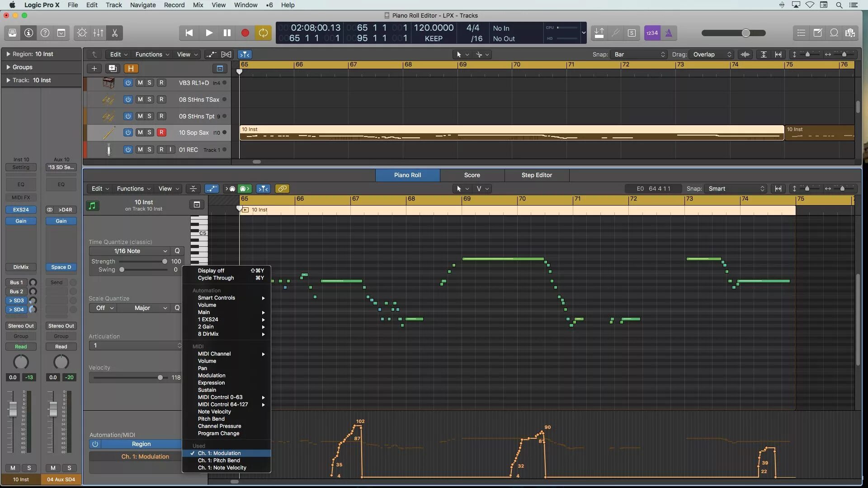The width and height of the screenshot is (868, 488).
Task: Open the Library button in the control bar
Action: (x=12, y=33)
